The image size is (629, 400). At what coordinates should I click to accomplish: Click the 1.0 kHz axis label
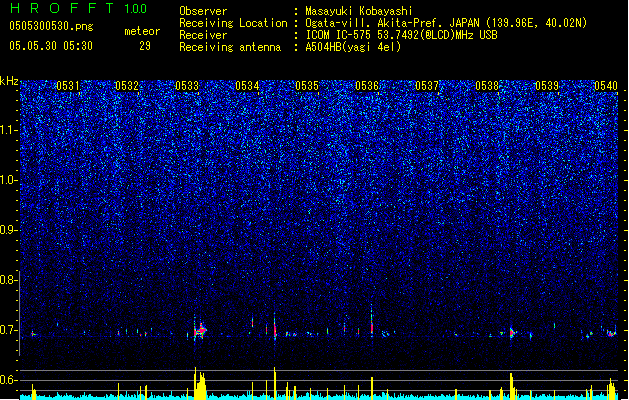coord(9,180)
